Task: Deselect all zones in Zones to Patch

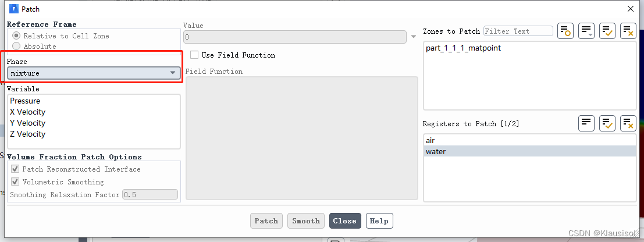Action: pos(628,31)
